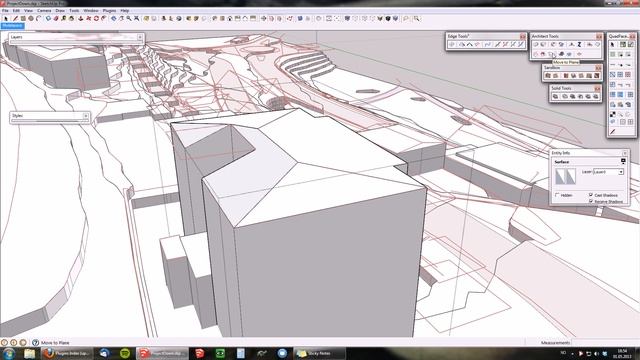
Task: Click the material swatch in Entity Info
Action: (x=566, y=176)
